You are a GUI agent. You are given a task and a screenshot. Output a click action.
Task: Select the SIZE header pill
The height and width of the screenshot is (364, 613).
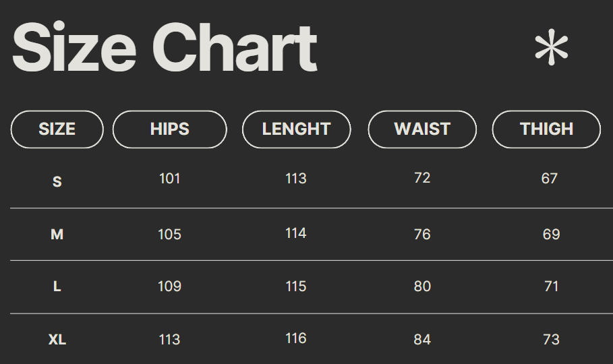click(57, 129)
